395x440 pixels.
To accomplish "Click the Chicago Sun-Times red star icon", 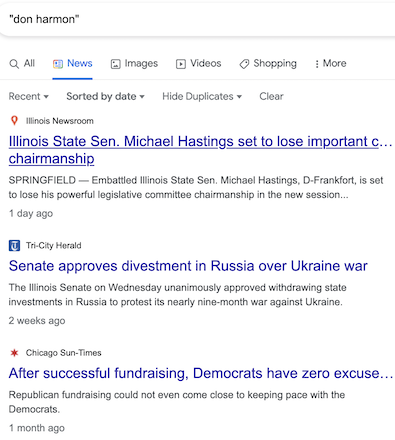I will pyautogui.click(x=14, y=353).
